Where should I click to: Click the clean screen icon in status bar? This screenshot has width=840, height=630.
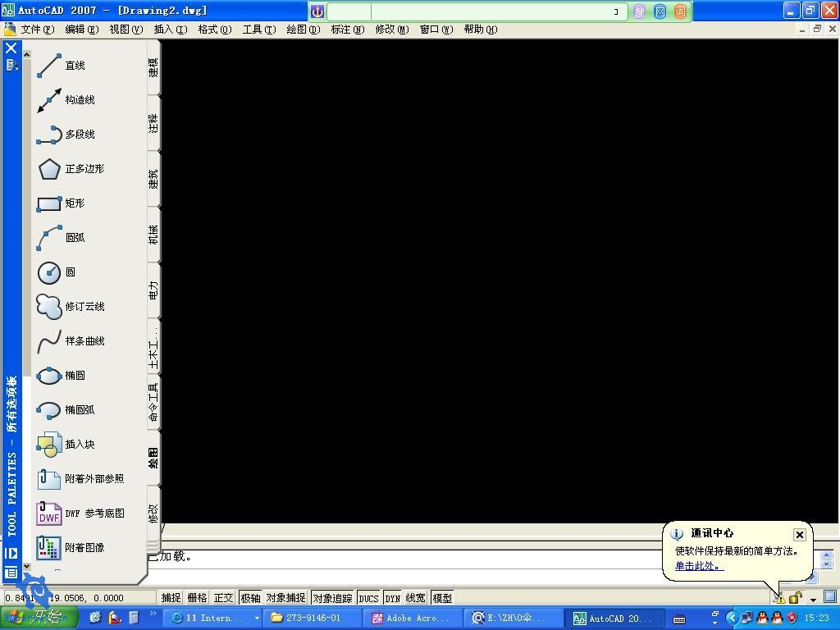830,596
